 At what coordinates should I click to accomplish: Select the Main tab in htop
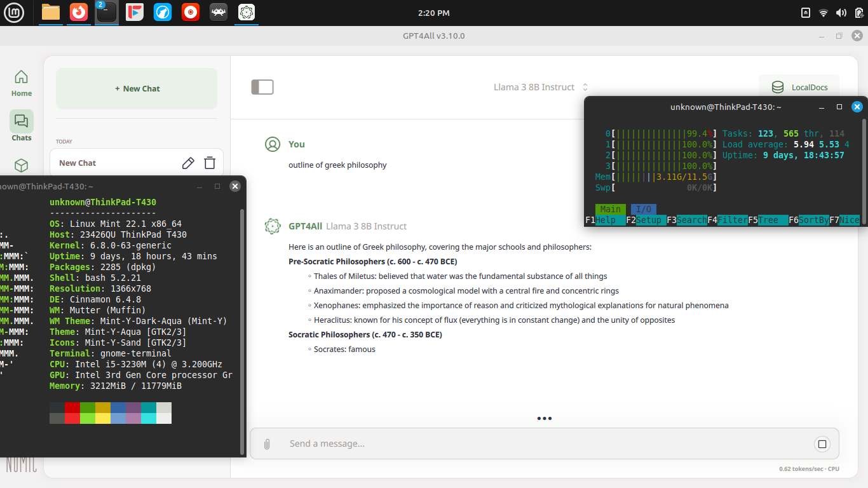[611, 209]
